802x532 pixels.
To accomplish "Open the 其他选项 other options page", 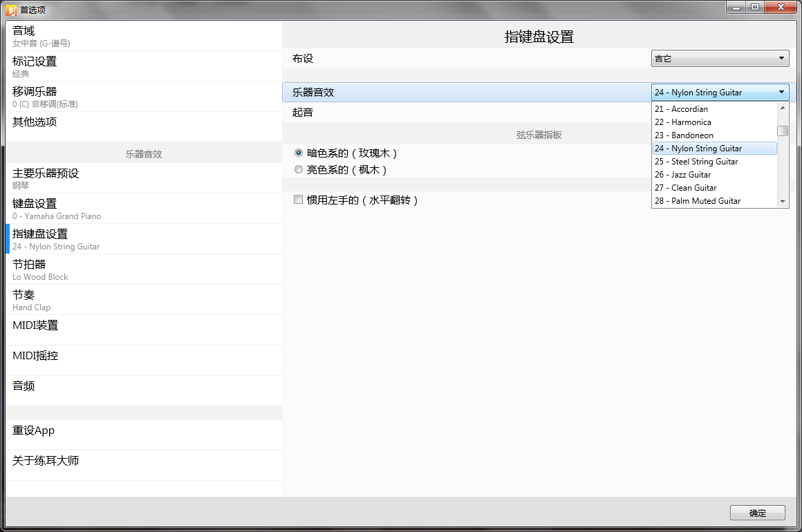I will (x=144, y=126).
